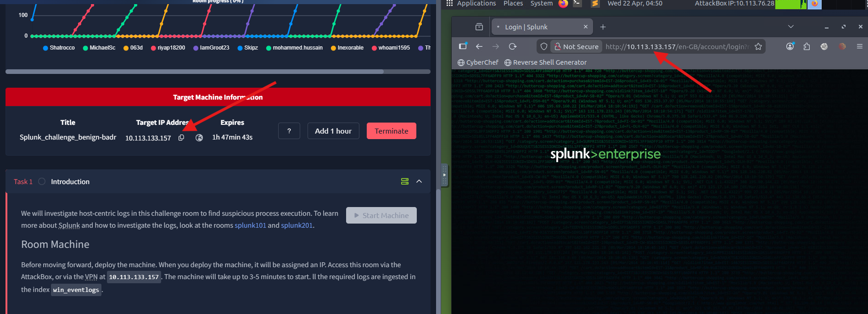Click the chart horizontal scrollbar thumb
868x314 pixels.
pos(195,72)
